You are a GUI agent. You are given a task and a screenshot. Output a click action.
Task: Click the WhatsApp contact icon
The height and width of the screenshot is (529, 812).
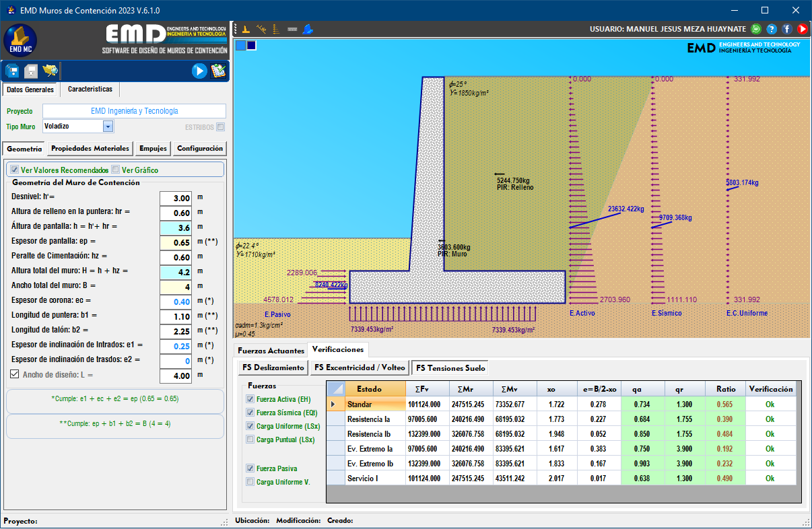pos(756,29)
